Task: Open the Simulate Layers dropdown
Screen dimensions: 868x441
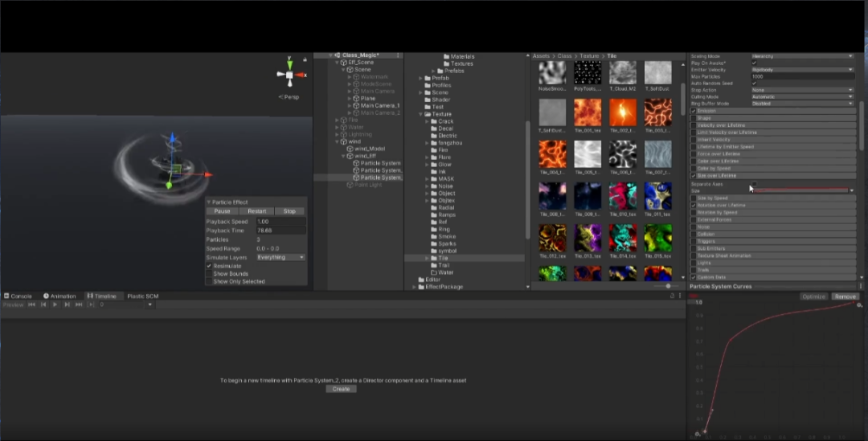Action: 280,257
